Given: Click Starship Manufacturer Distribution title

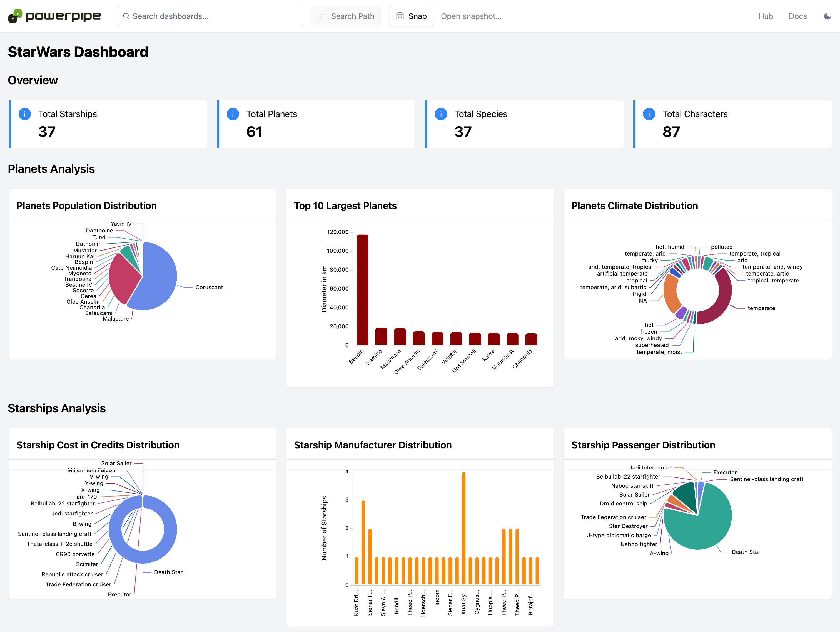Looking at the screenshot, I should pos(373,445).
